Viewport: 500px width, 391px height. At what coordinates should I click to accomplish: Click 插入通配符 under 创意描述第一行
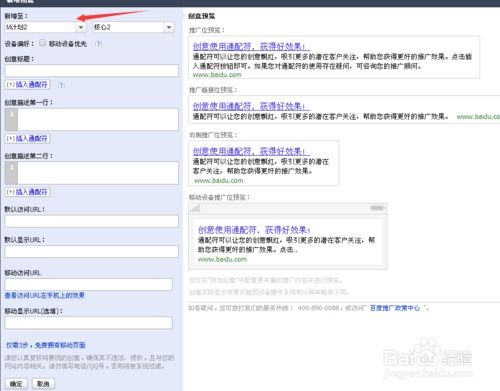pos(28,138)
